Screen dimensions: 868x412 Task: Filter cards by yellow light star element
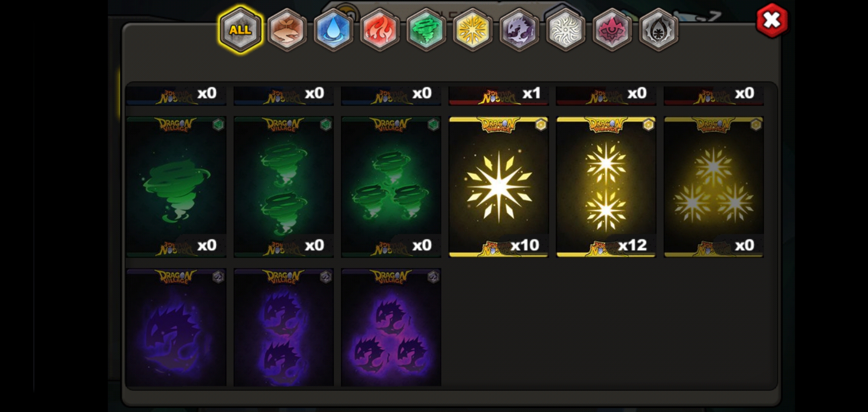pos(473,30)
